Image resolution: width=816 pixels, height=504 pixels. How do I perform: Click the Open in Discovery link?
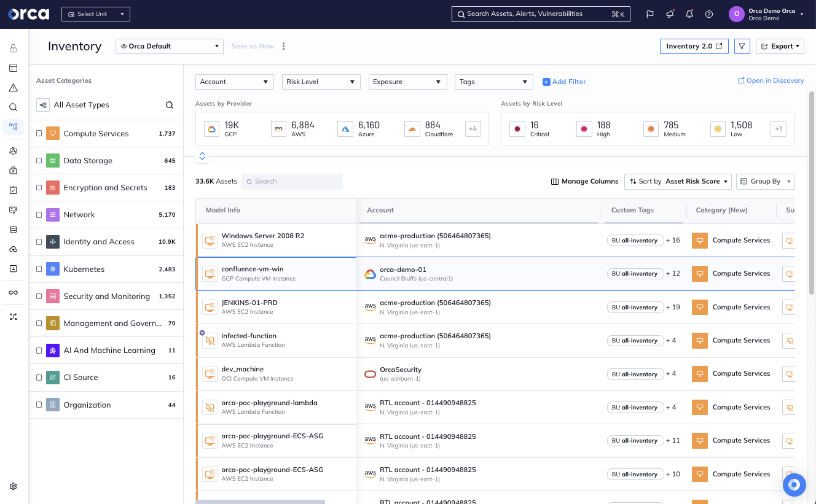click(771, 80)
